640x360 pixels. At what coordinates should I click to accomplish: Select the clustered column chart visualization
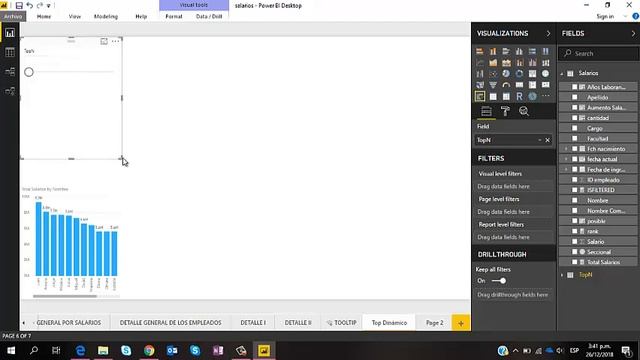(519, 51)
